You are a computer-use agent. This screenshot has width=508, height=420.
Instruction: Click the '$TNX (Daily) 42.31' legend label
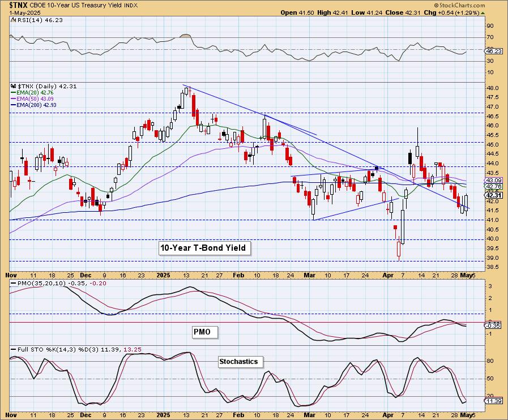pyautogui.click(x=47, y=87)
